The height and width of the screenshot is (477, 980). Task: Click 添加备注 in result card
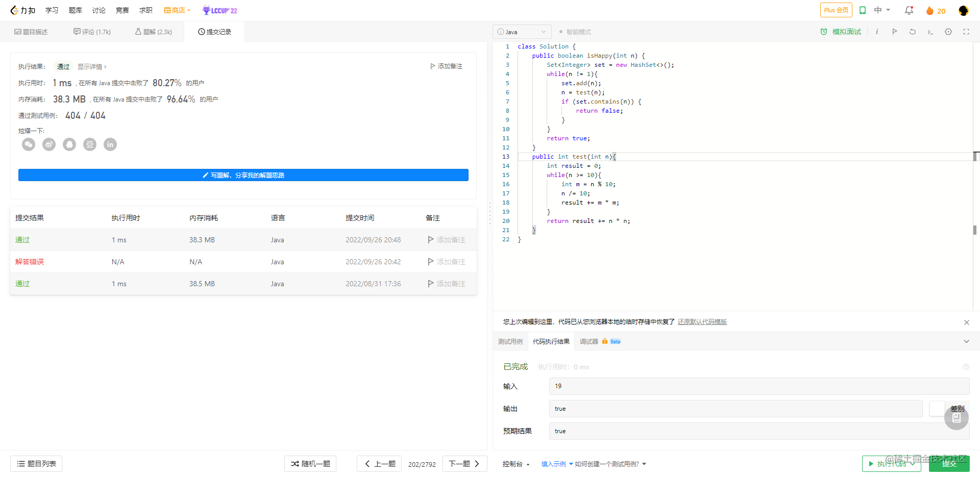point(446,66)
